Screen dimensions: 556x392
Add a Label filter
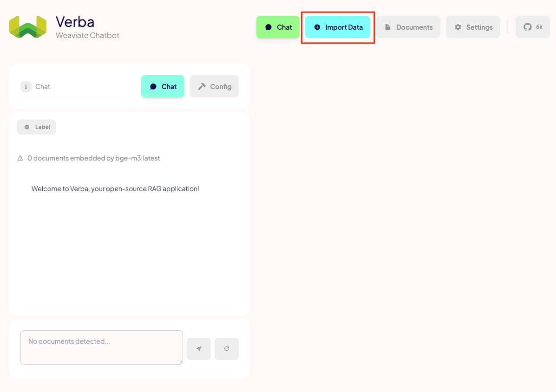[x=36, y=127]
